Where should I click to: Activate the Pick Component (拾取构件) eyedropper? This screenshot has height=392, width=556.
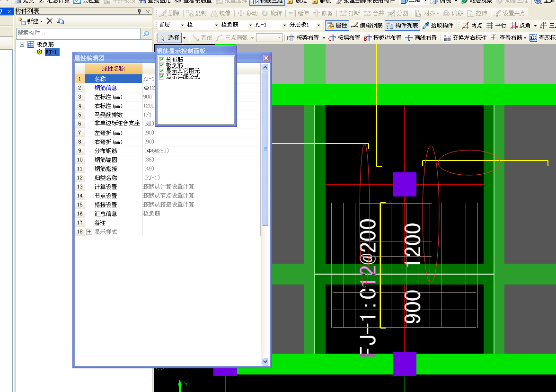[x=438, y=25]
